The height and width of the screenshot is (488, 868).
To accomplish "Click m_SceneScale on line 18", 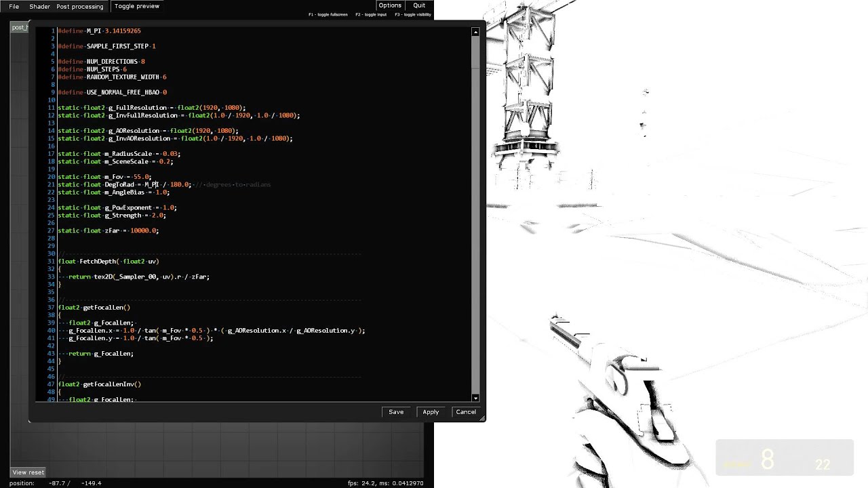I will click(x=126, y=161).
